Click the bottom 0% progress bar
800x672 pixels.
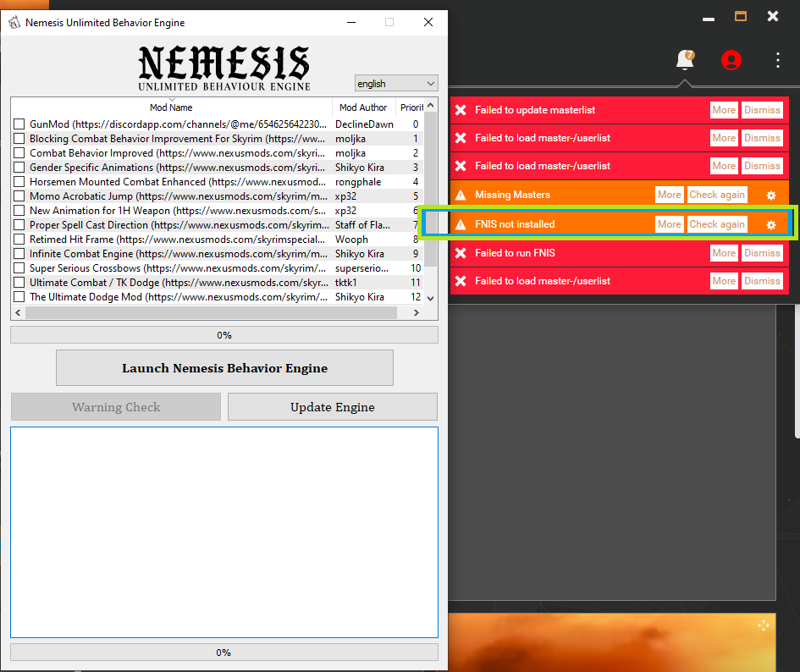(x=224, y=653)
